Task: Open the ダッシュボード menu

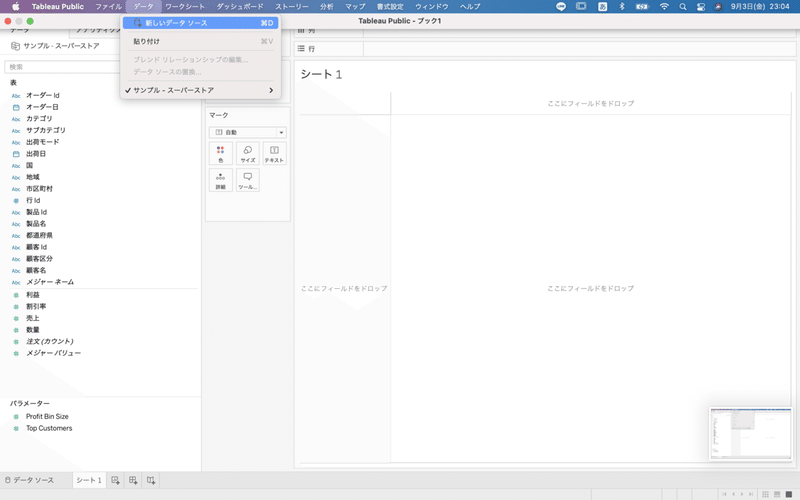Action: pyautogui.click(x=240, y=7)
